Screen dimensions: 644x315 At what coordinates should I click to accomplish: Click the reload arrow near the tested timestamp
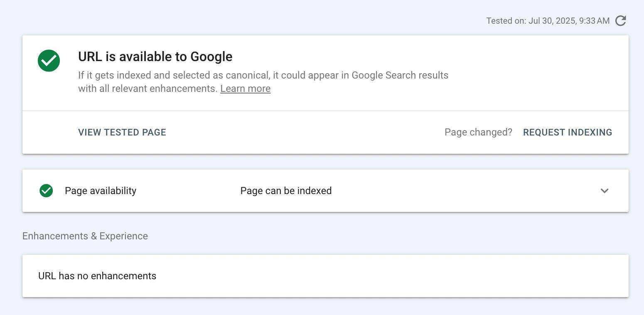click(620, 20)
